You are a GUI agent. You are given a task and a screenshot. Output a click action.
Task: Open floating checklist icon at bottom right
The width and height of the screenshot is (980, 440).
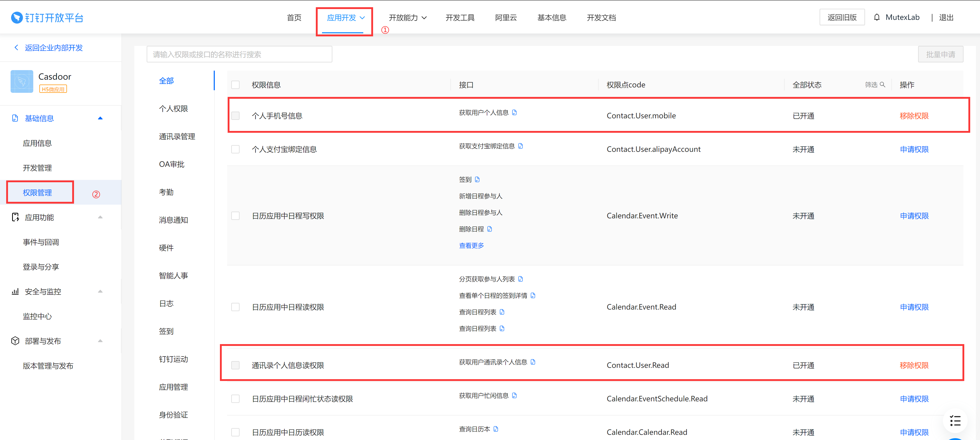click(955, 421)
